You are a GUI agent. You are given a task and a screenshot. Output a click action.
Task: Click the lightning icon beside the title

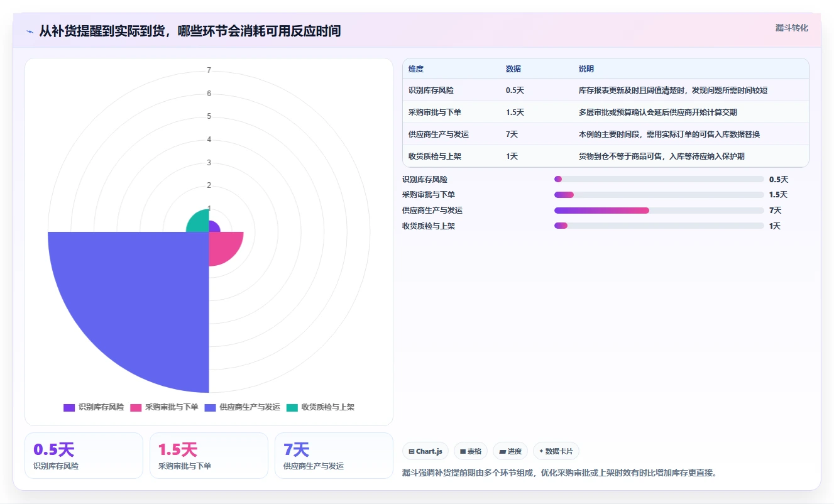[x=30, y=31]
